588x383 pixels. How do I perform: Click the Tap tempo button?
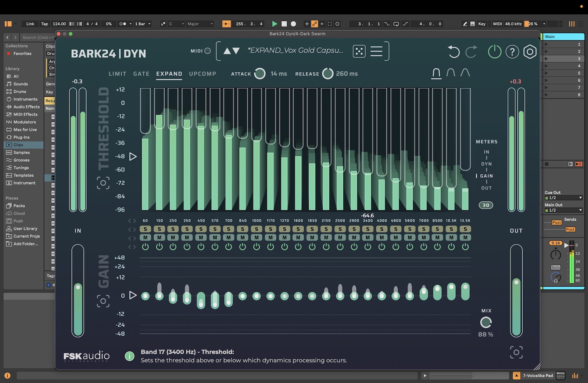point(44,24)
